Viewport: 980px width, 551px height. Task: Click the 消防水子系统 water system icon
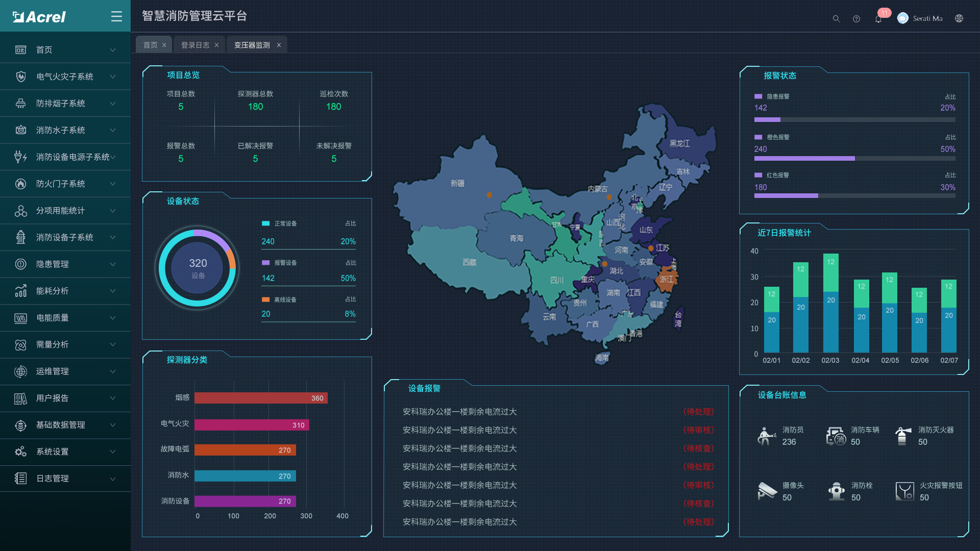click(20, 130)
